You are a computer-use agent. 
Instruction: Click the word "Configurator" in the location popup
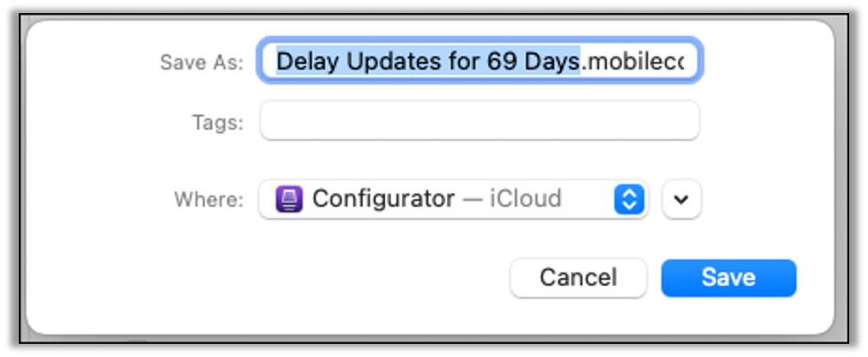[383, 199]
